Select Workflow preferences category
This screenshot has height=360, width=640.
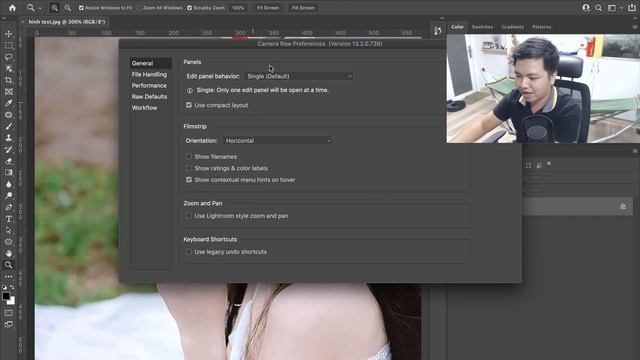(144, 108)
